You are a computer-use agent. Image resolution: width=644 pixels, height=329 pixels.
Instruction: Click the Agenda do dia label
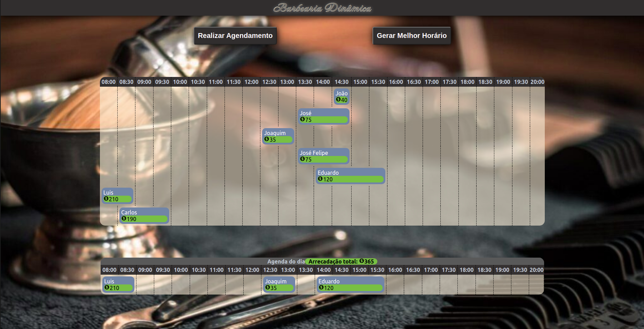click(x=286, y=261)
